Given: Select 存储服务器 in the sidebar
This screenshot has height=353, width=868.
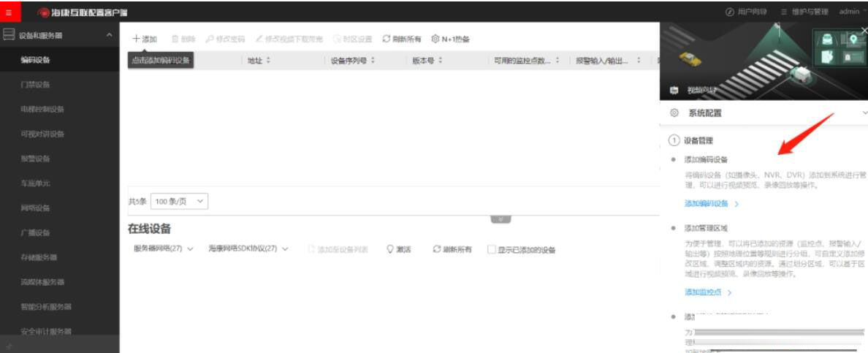Looking at the screenshot, I should pos(60,257).
